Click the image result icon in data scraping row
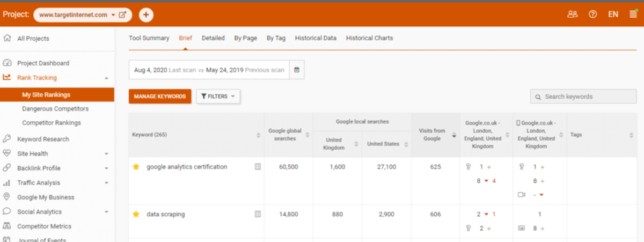Image resolution: width=644 pixels, height=242 pixels. tap(522, 228)
